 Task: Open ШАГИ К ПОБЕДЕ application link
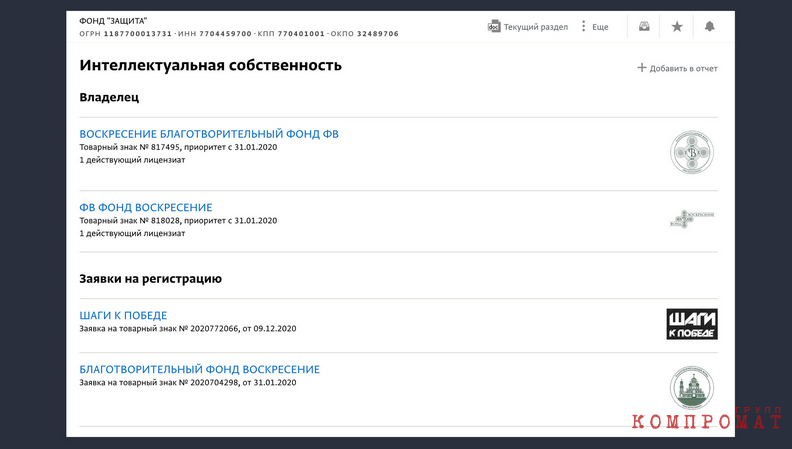(123, 315)
